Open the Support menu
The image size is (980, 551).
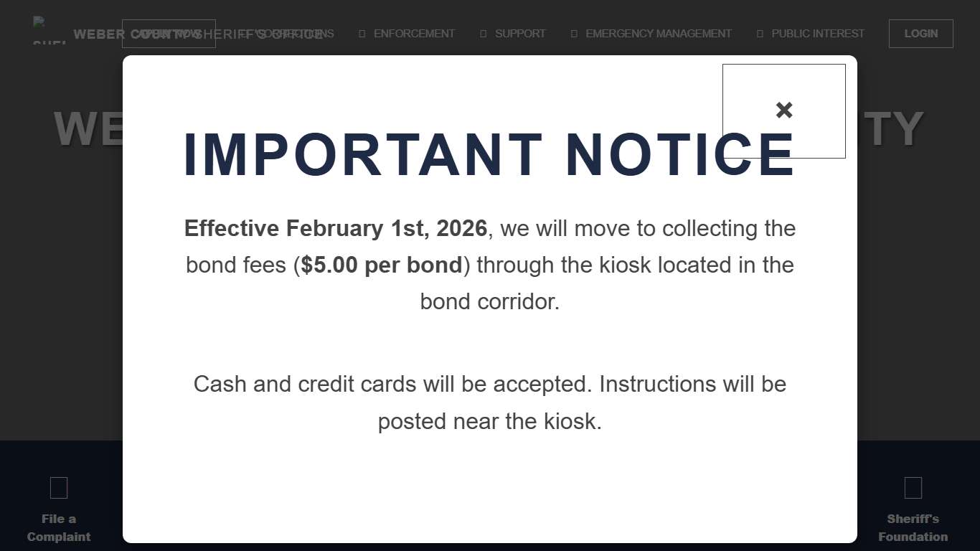point(520,34)
